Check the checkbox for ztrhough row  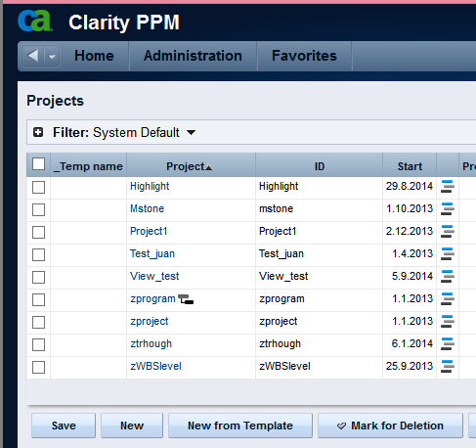[39, 344]
